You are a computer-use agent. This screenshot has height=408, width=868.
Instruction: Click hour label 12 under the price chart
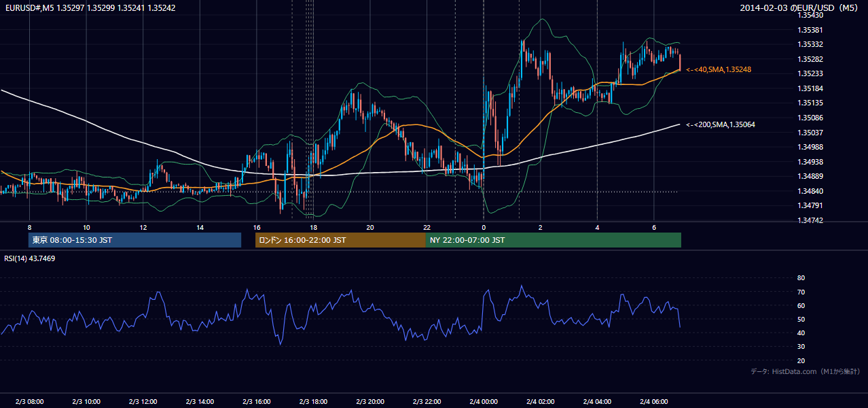[143, 227]
